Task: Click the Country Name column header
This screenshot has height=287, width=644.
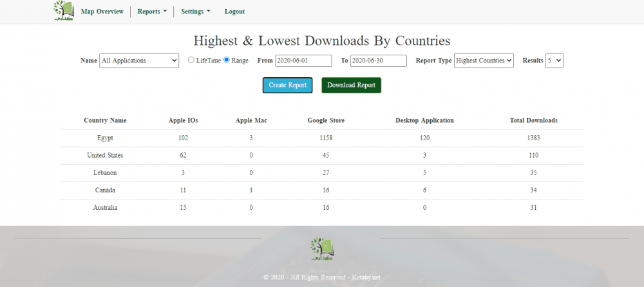Action: (x=105, y=120)
